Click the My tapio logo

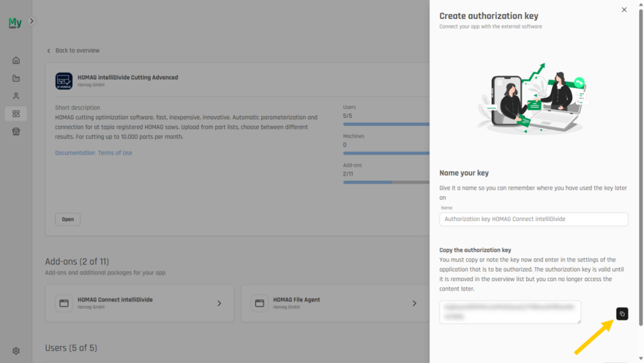click(15, 23)
